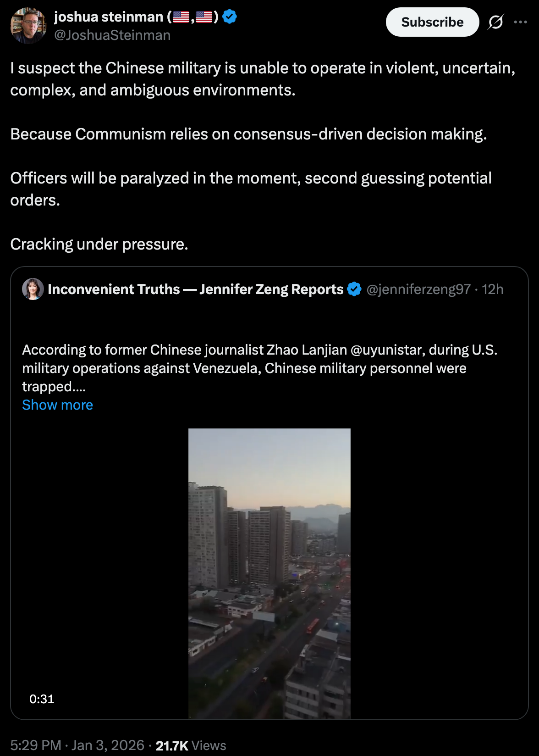Viewport: 539px width, 756px height.
Task: Click Joshua Steinman's blue verified badge
Action: [230, 17]
